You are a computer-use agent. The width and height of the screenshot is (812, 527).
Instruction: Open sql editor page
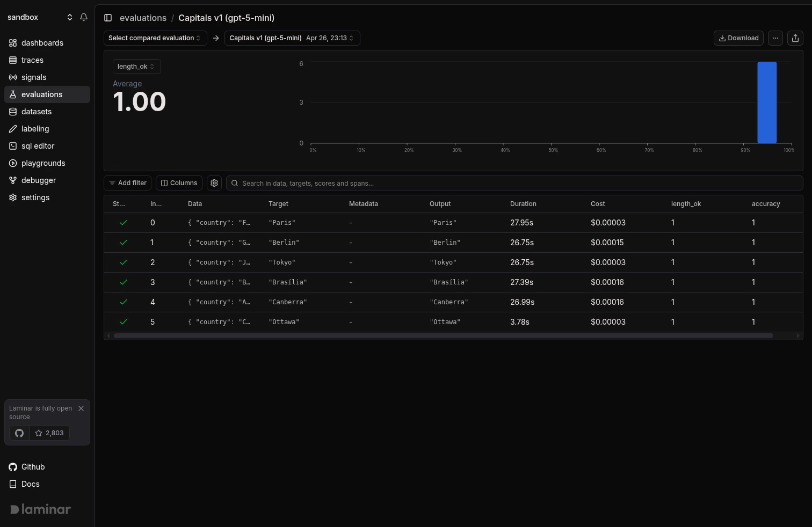click(x=47, y=146)
